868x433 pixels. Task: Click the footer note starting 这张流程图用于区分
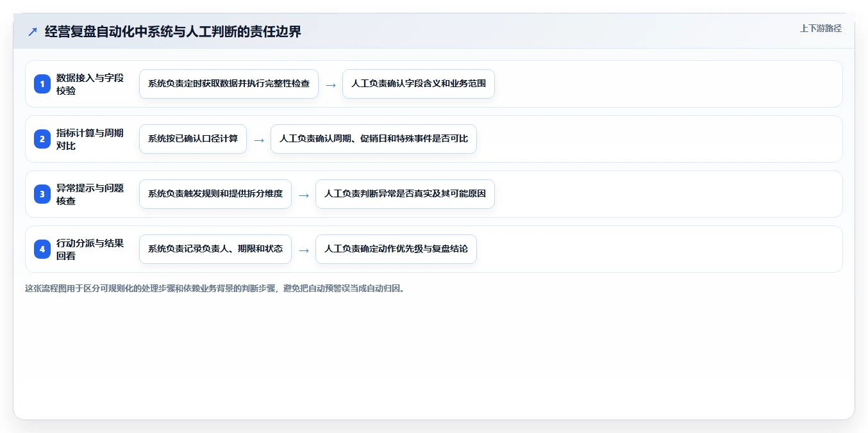pyautogui.click(x=215, y=288)
